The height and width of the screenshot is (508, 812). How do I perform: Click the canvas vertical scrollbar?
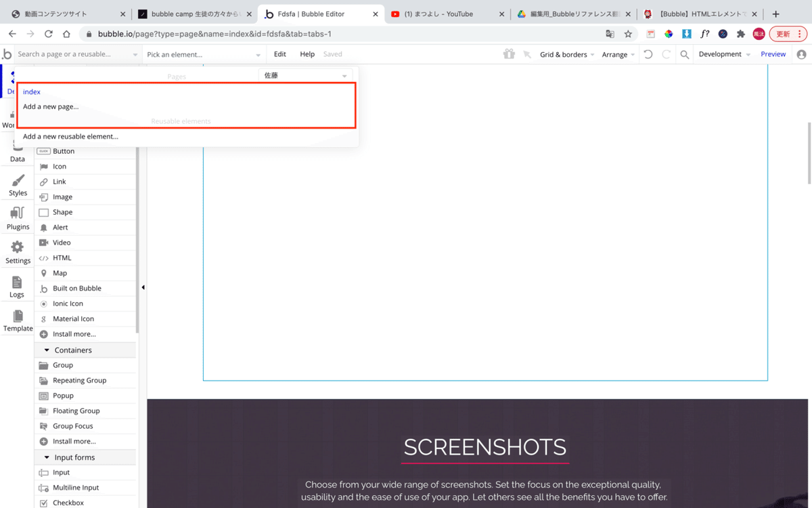[809, 153]
